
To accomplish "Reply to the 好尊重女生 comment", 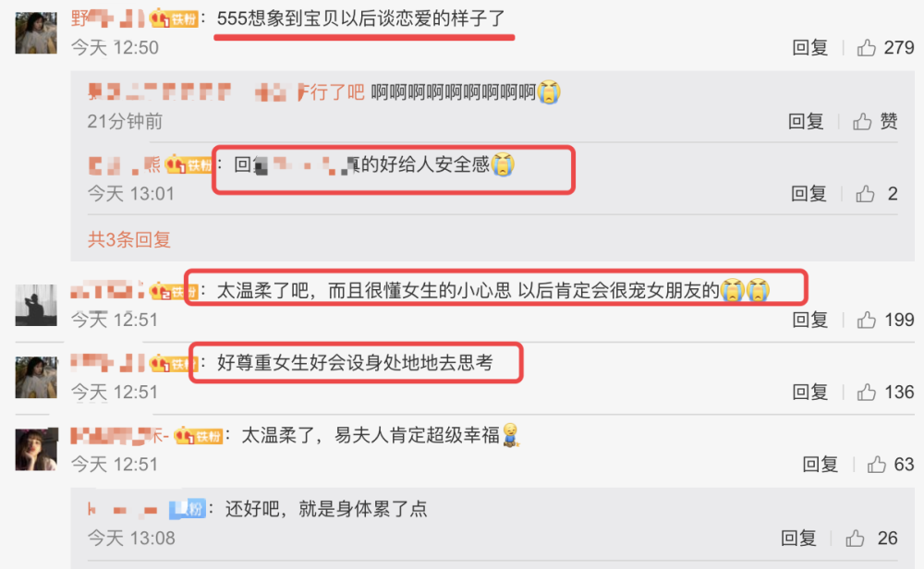I will 809,393.
